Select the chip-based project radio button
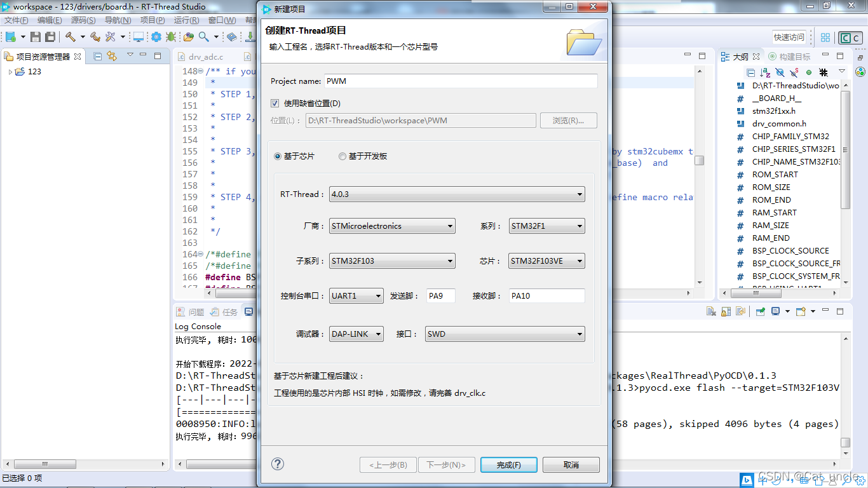The image size is (868, 488). point(278,156)
